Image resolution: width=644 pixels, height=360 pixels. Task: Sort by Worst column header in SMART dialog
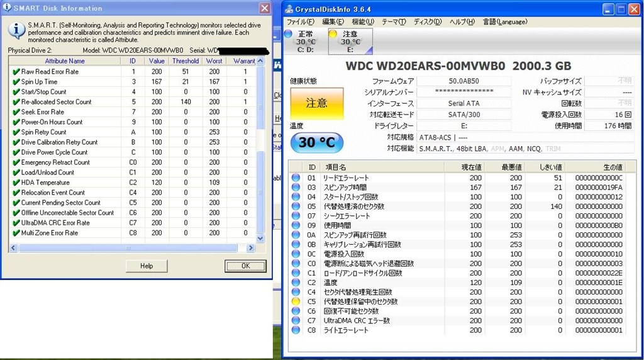(214, 61)
